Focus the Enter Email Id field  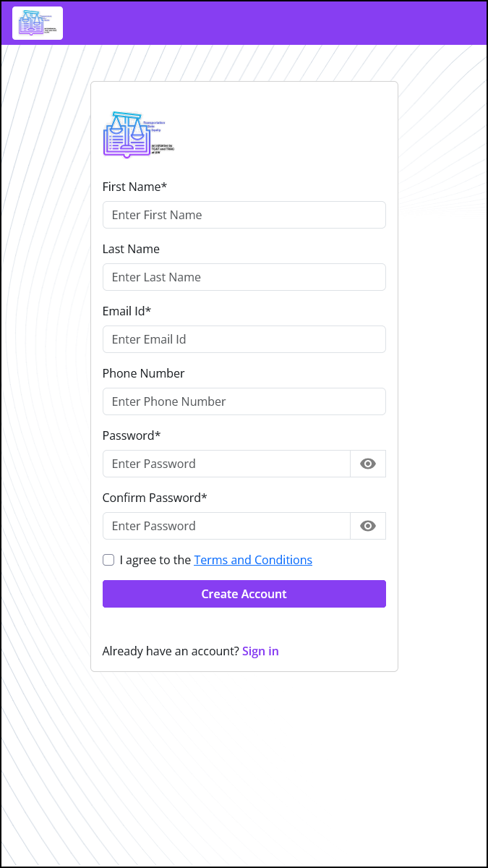tap(244, 339)
